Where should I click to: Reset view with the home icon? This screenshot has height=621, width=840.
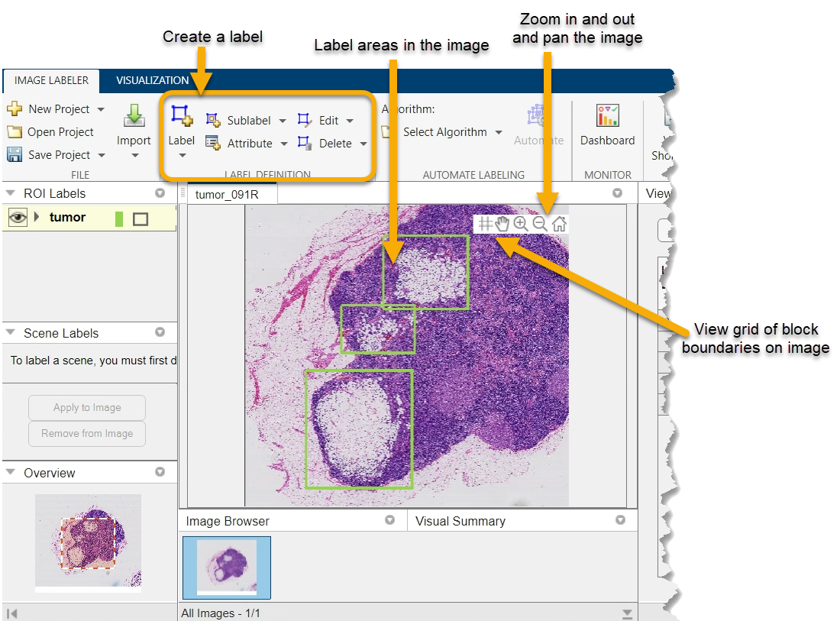pos(559,224)
